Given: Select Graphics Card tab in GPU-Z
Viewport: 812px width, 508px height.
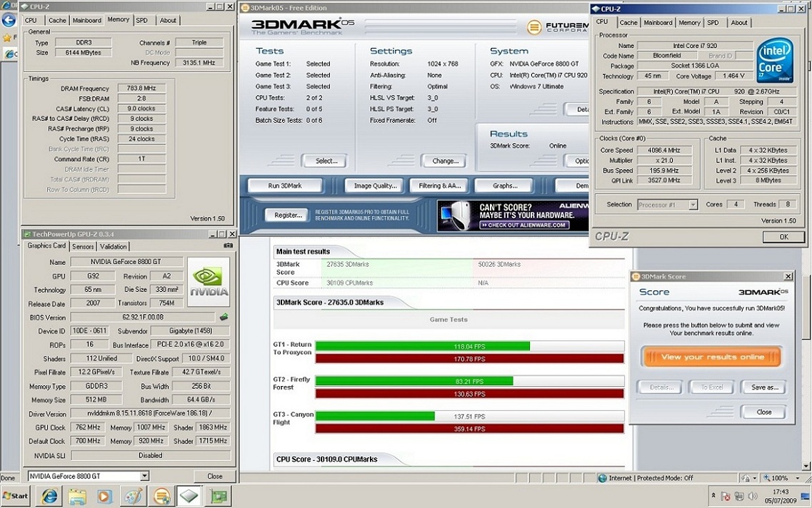Looking at the screenshot, I should 46,245.
